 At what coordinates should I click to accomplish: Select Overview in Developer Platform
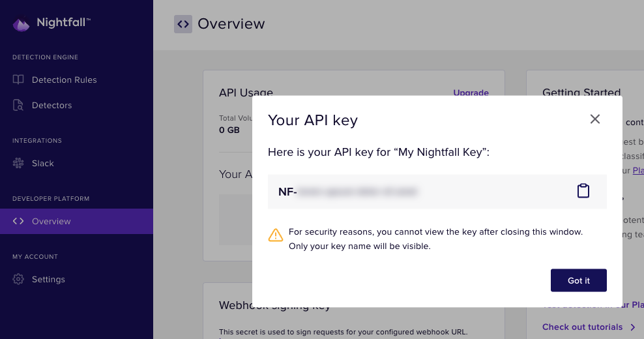click(76, 221)
